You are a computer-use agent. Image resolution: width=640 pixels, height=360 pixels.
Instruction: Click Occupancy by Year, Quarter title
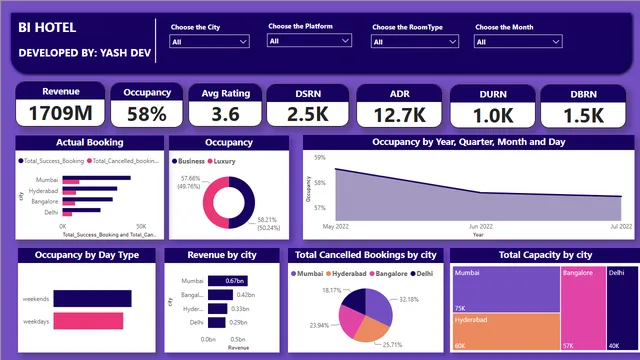pyautogui.click(x=469, y=142)
